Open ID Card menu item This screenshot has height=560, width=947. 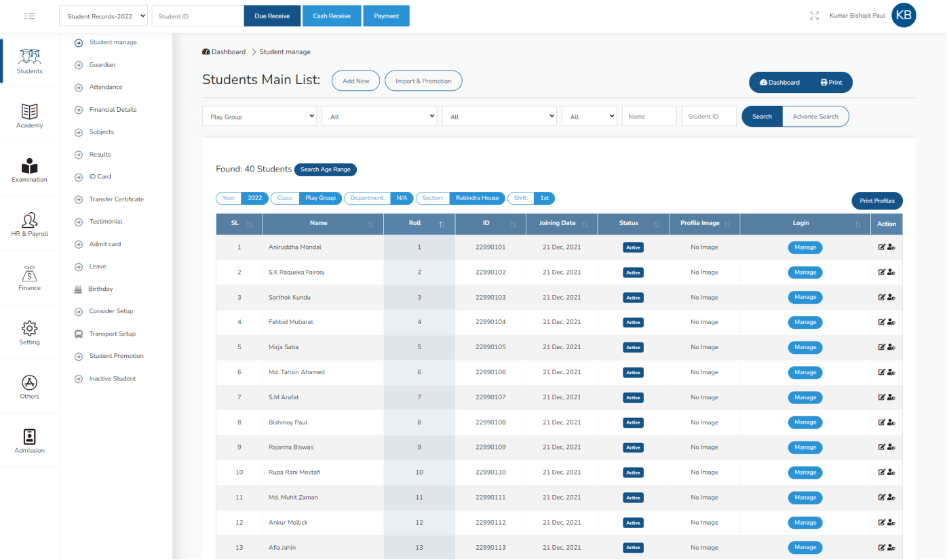pyautogui.click(x=100, y=177)
